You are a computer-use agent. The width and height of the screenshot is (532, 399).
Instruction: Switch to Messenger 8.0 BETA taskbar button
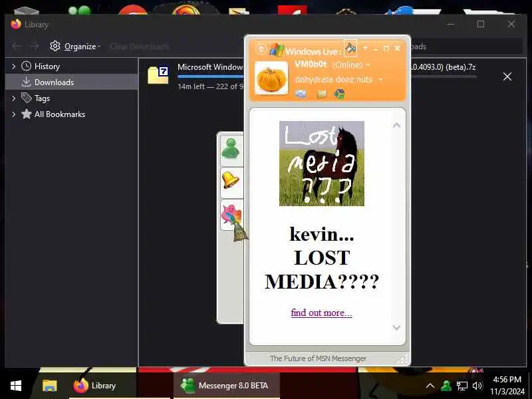point(227,386)
